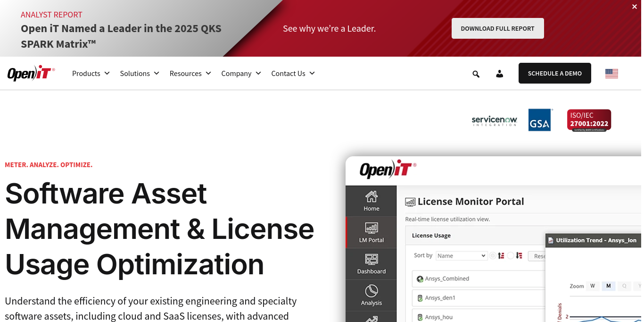Expand the Products menu
This screenshot has width=644, height=322.
click(x=91, y=73)
